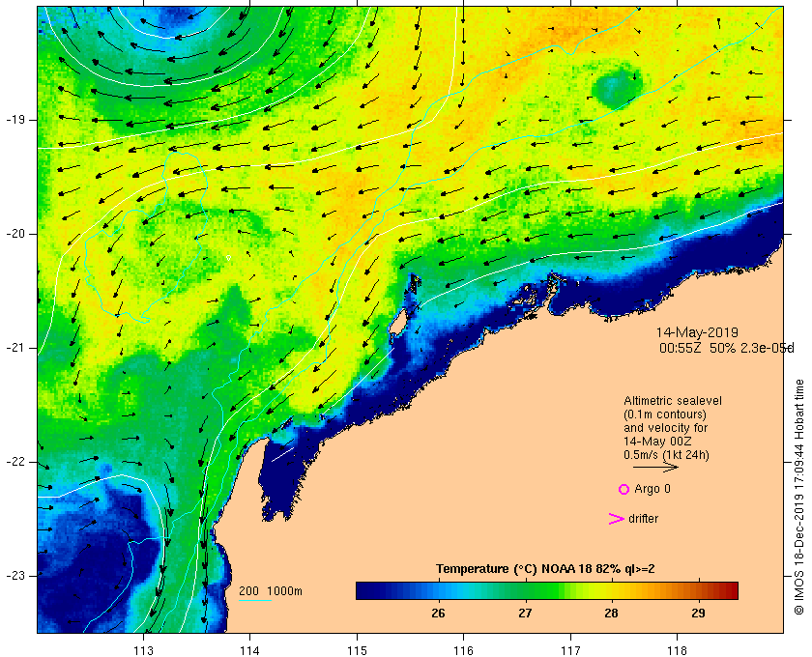Click the text 00:55Z 50% 2.3e-05d

point(726,348)
